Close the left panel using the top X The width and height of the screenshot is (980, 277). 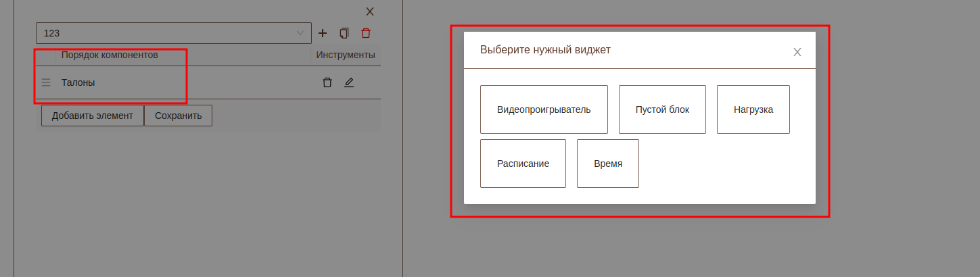[370, 11]
